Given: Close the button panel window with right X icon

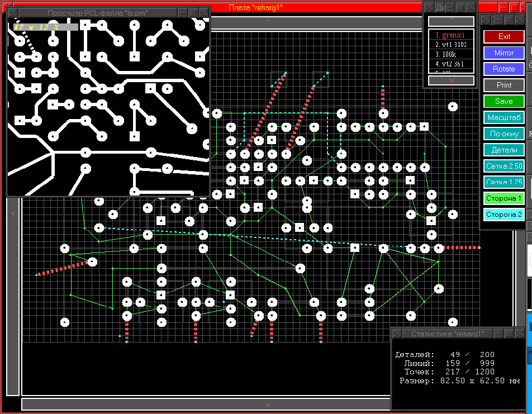Looking at the screenshot, I should pyautogui.click(x=520, y=20).
